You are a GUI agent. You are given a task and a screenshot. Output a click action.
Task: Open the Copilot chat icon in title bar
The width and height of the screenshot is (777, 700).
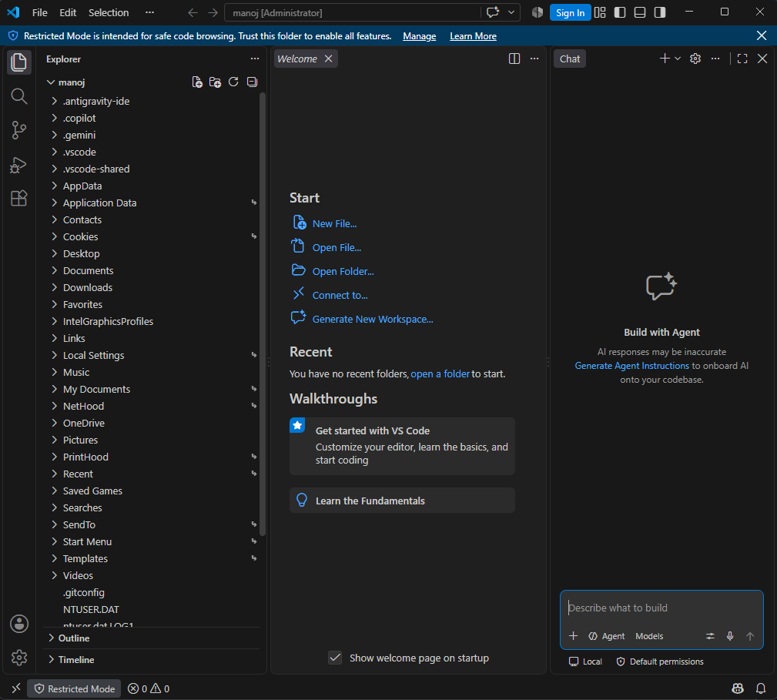pos(493,12)
